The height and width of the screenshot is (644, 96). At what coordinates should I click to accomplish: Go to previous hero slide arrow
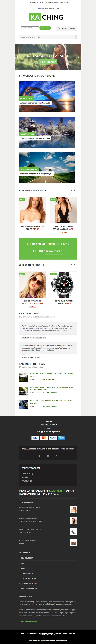pyautogui.click(x=17, y=57)
